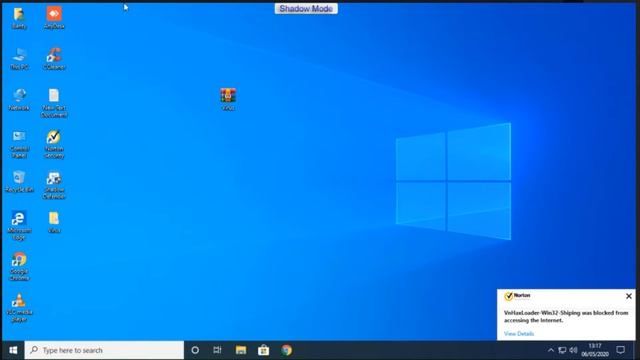
Task: Select the Microsoft Edge desktop shortcut
Action: pos(19,225)
